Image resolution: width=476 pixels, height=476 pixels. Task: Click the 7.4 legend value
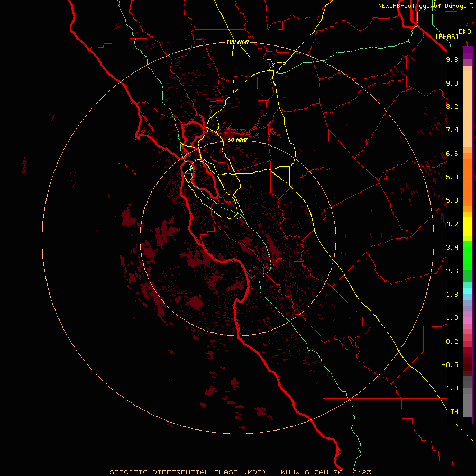click(x=452, y=130)
